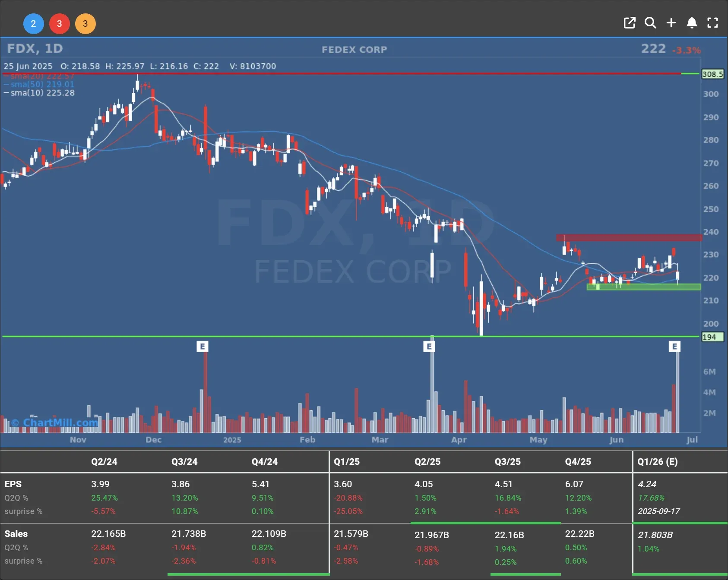728x580 pixels.
Task: Click the ChartMill.com watermark link
Action: pos(55,422)
